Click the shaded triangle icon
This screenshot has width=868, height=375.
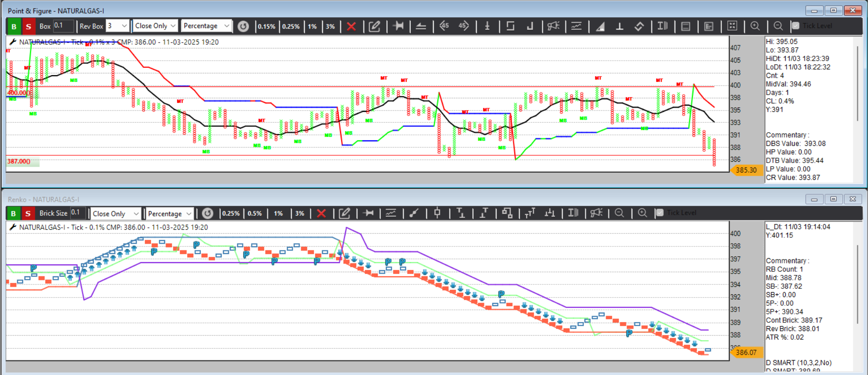(600, 26)
